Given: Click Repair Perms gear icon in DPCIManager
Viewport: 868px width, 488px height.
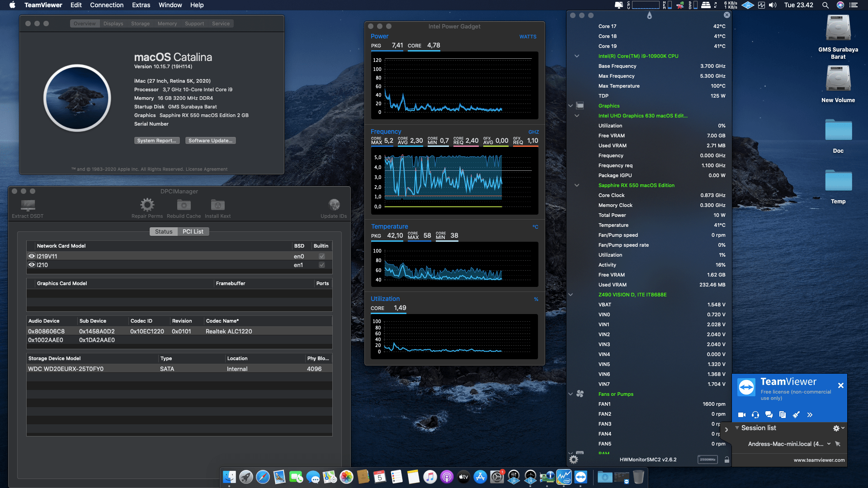Looking at the screenshot, I should pyautogui.click(x=147, y=205).
